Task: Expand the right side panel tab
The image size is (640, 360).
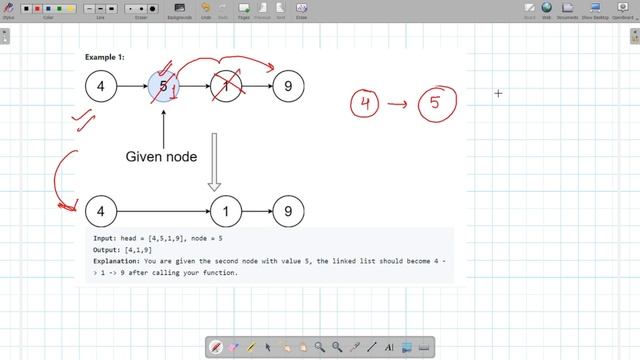Action: tap(635, 36)
